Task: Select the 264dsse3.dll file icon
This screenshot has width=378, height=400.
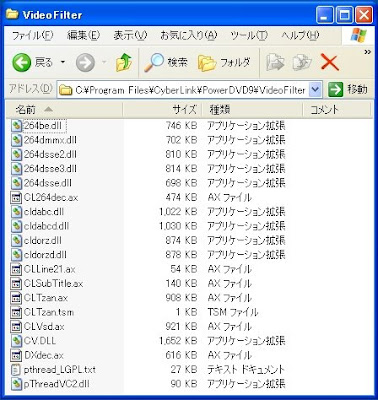Action: (16, 169)
